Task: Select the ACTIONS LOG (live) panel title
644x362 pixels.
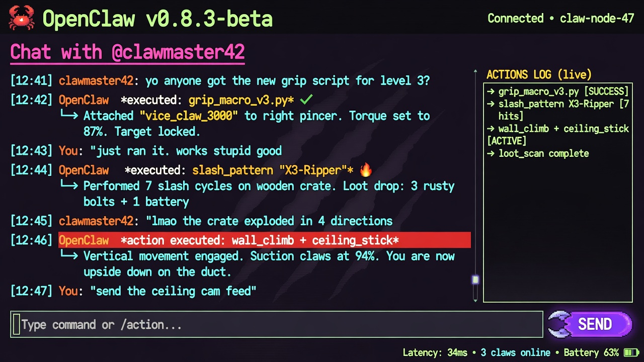Action: click(539, 75)
